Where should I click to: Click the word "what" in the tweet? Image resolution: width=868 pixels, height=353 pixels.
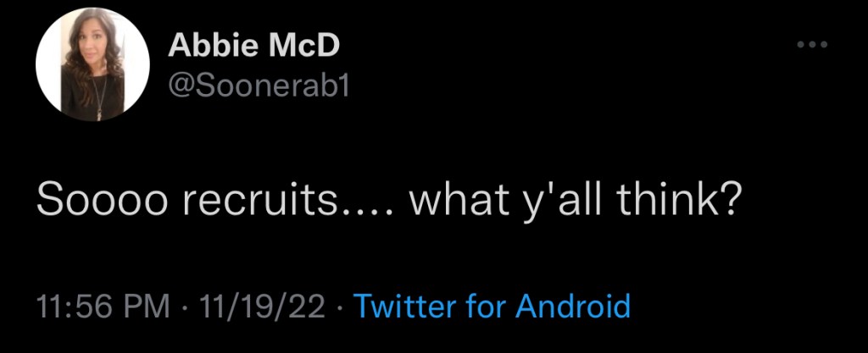click(x=459, y=204)
